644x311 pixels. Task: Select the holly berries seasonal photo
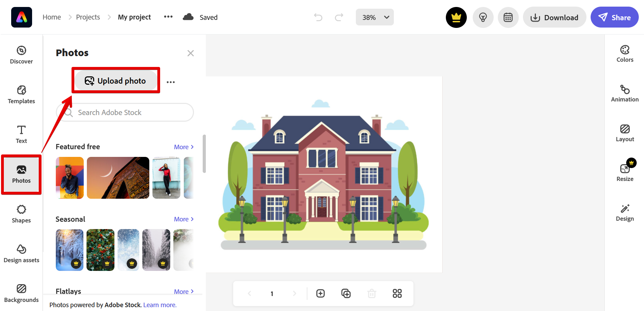pos(100,250)
